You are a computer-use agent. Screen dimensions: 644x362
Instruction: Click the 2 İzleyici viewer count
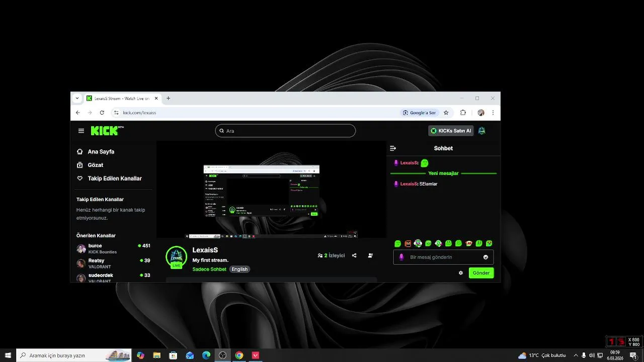[331, 255]
